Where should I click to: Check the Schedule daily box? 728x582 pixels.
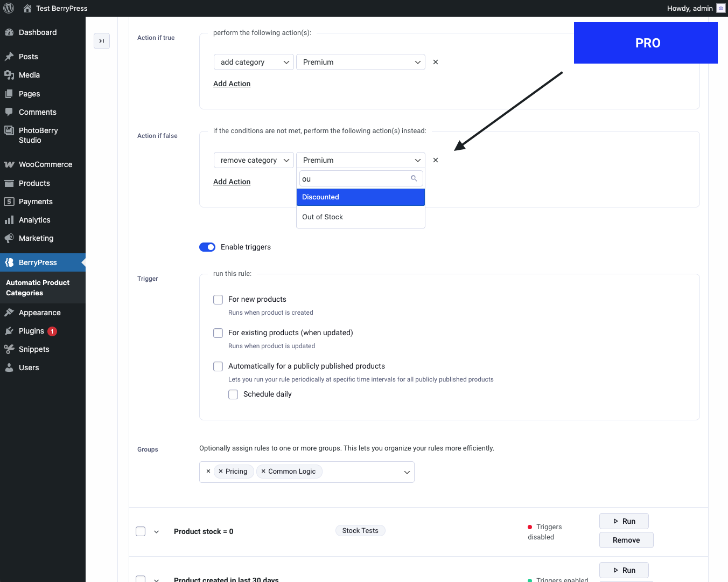(233, 394)
